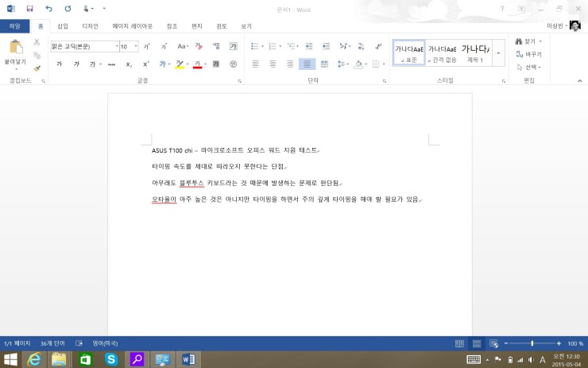Toggle italic formatting
This screenshot has width=588, height=368.
76,64
